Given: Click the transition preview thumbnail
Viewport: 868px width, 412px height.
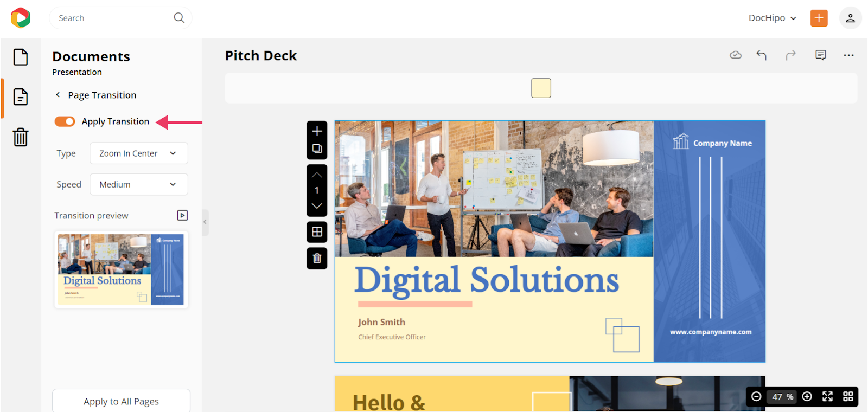Looking at the screenshot, I should 121,269.
